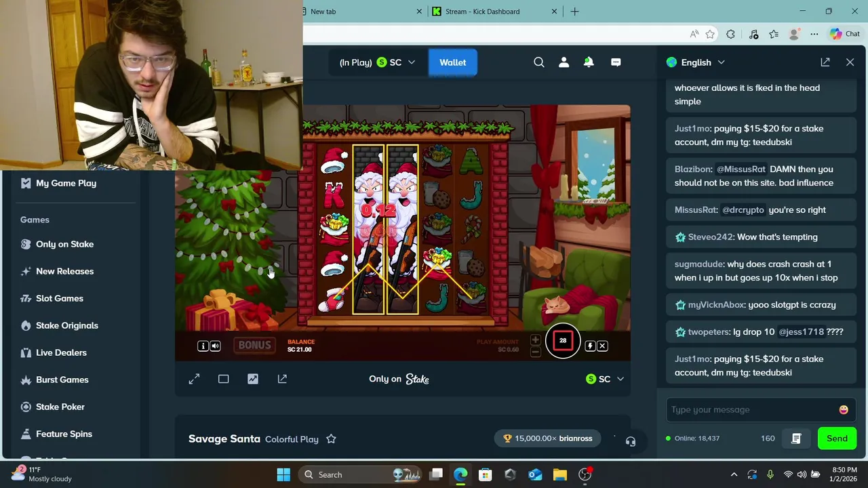
Task: Click the autoplay spin button showing 28
Action: point(563,341)
